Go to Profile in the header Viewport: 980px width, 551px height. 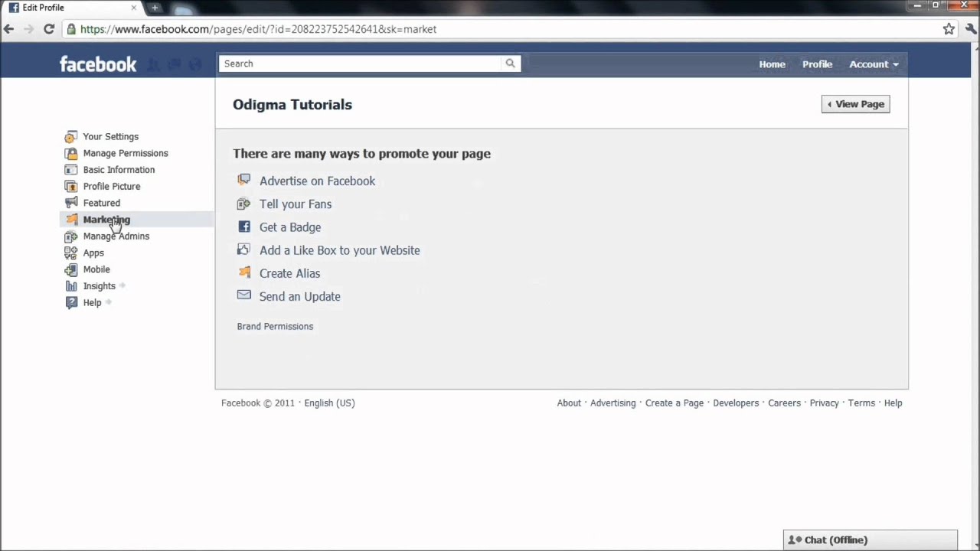coord(817,64)
